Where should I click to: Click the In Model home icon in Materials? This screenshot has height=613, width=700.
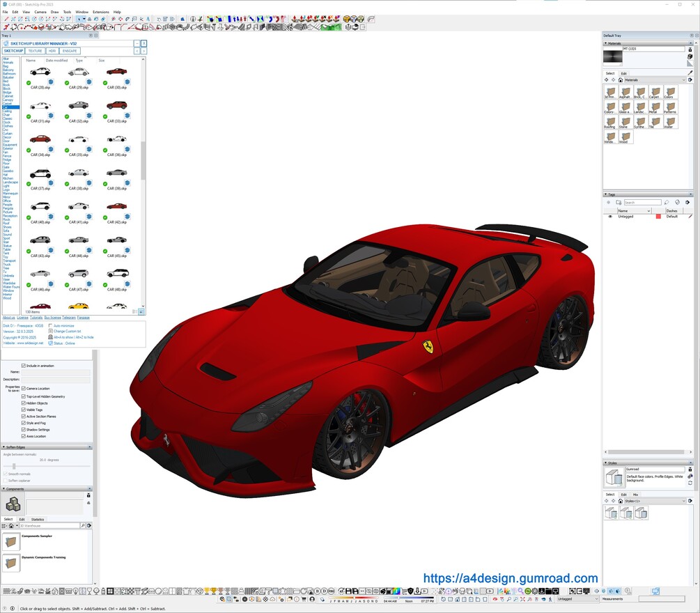coord(620,80)
